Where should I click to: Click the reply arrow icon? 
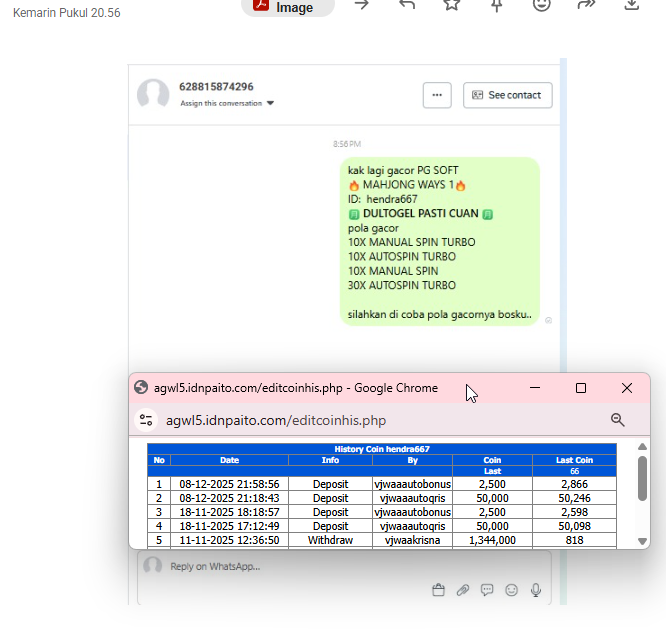pos(407,5)
